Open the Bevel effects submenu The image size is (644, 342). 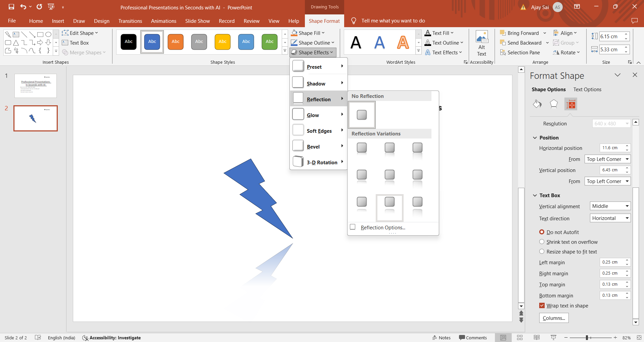[318, 146]
